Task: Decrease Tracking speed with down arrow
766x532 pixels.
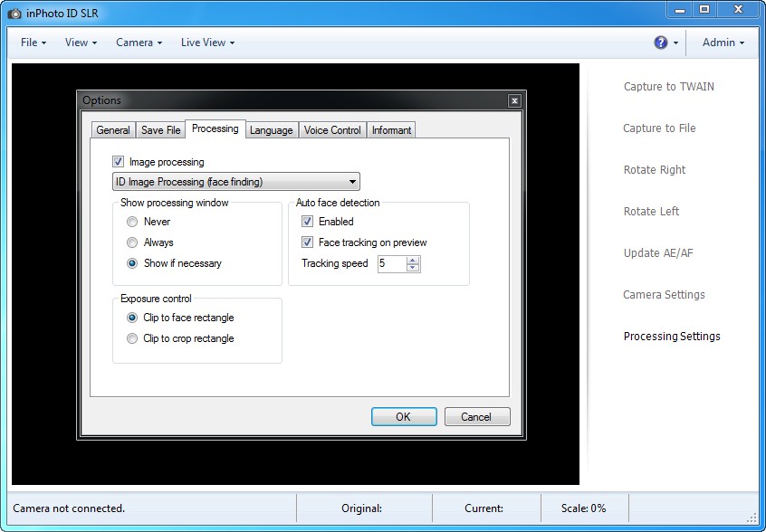Action: (x=413, y=268)
